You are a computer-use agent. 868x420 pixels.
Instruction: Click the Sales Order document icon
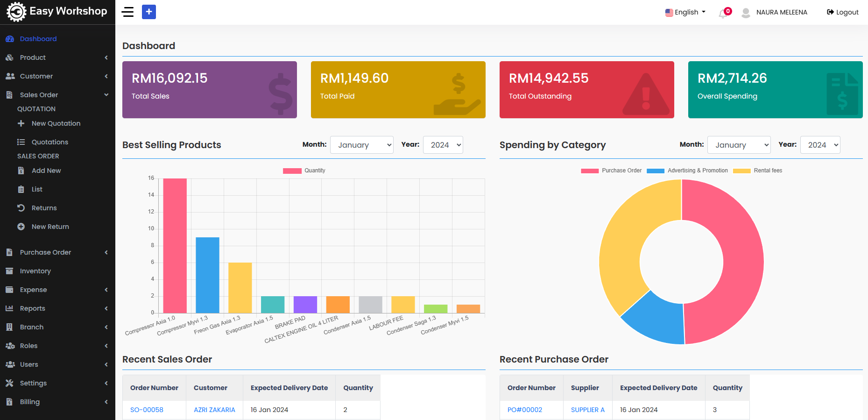(x=9, y=95)
